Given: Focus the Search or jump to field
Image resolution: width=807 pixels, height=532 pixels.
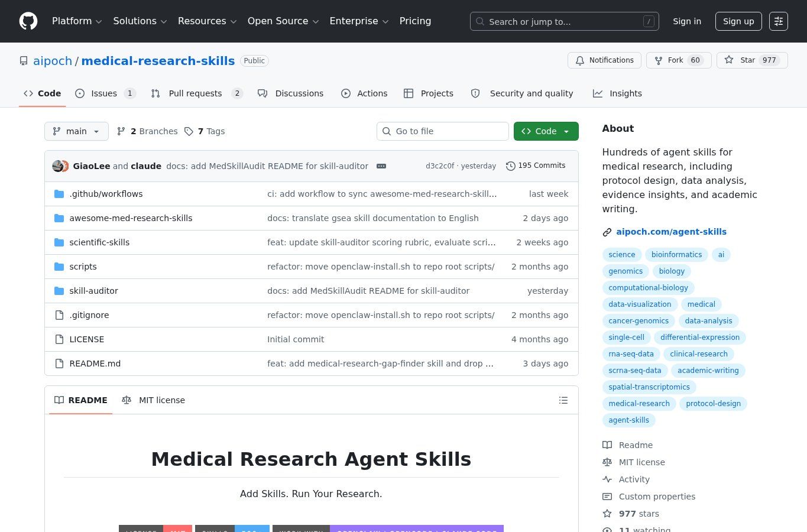Looking at the screenshot, I should (x=565, y=21).
